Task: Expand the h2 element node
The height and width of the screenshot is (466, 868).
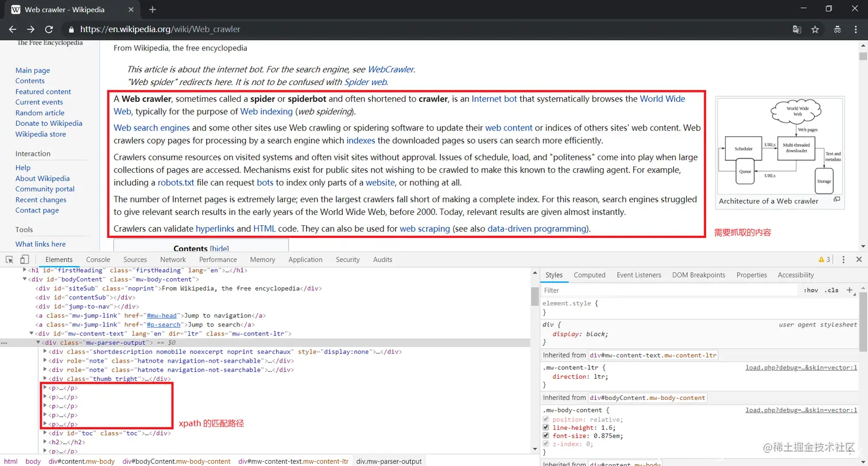Action: (45, 442)
